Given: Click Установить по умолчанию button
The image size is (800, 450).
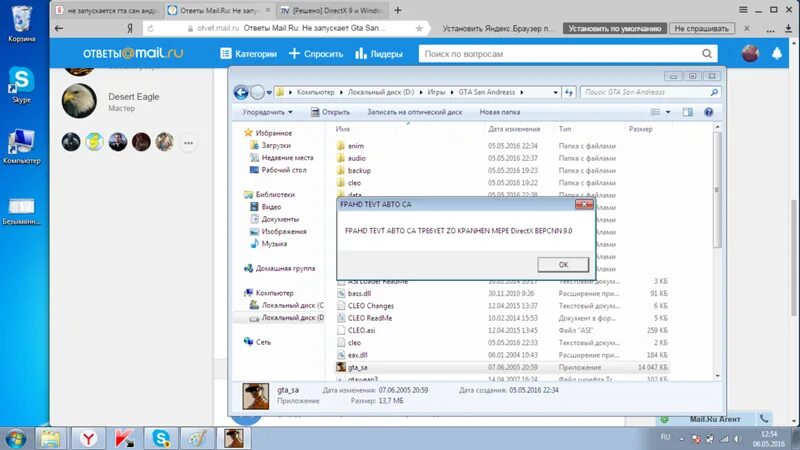Looking at the screenshot, I should [x=615, y=29].
